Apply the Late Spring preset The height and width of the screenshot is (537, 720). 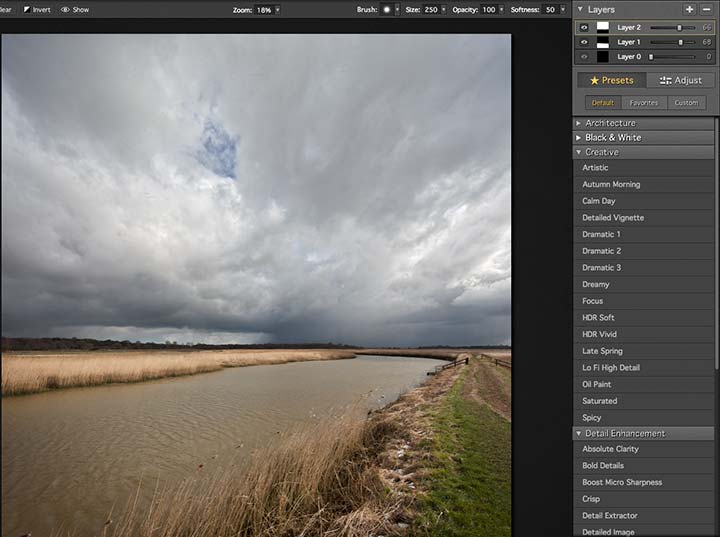click(644, 351)
